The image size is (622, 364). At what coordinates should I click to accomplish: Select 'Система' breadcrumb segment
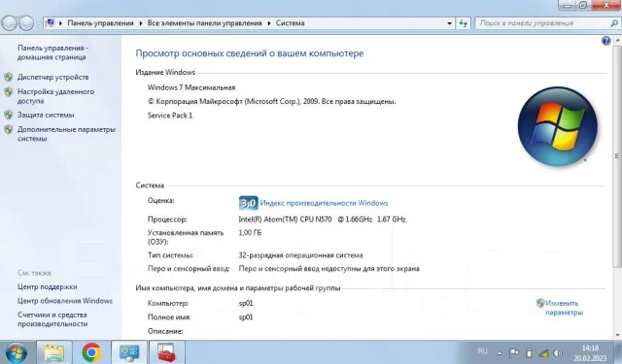click(x=291, y=23)
